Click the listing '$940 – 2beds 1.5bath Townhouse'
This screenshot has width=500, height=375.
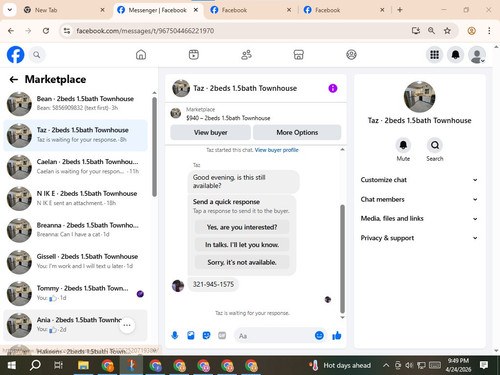pos(228,118)
